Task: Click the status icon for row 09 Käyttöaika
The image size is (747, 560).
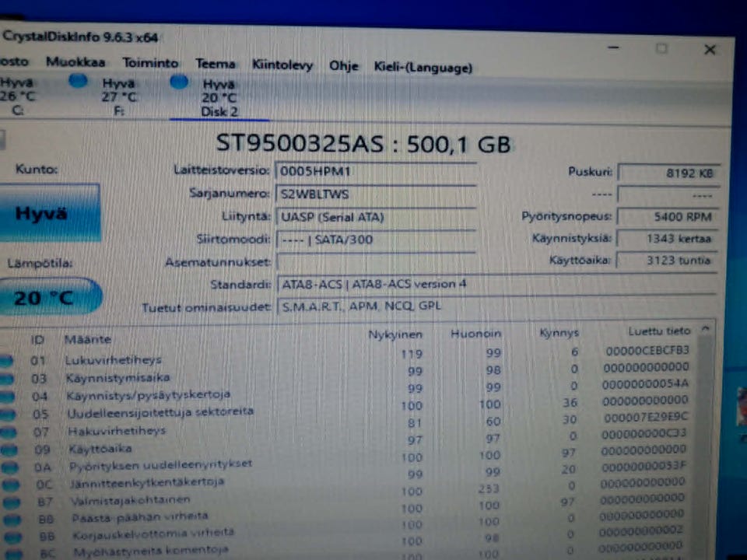Action: (9, 450)
